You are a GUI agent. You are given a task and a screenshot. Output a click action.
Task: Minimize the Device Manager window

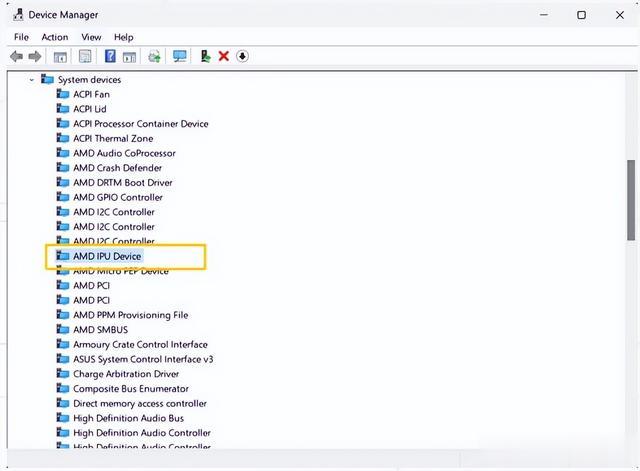point(544,15)
